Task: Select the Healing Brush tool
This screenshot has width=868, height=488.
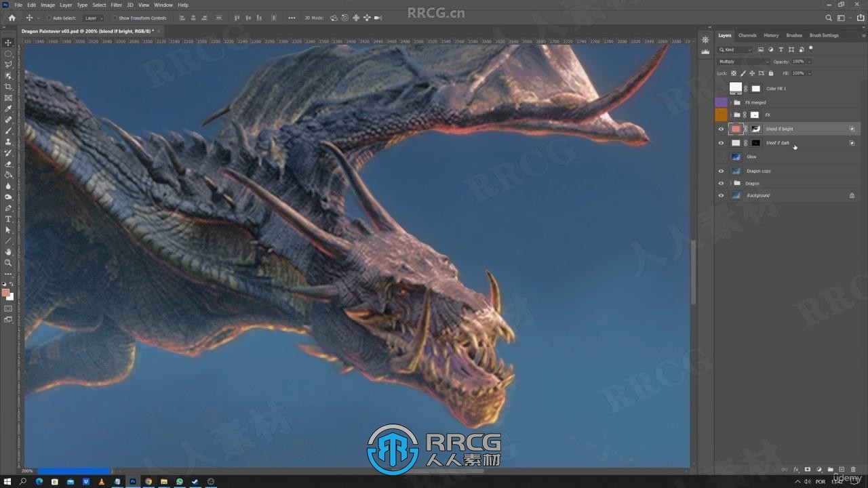Action: point(8,120)
